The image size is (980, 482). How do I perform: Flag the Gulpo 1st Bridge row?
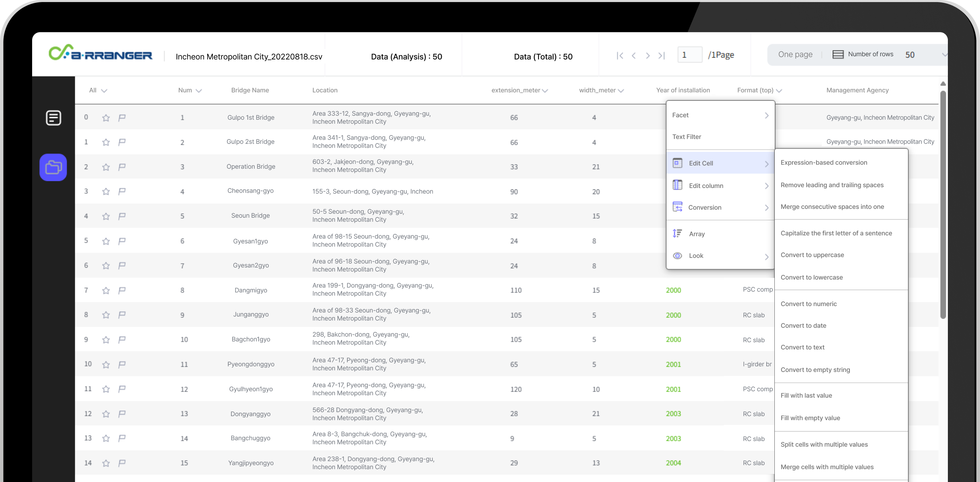(122, 118)
